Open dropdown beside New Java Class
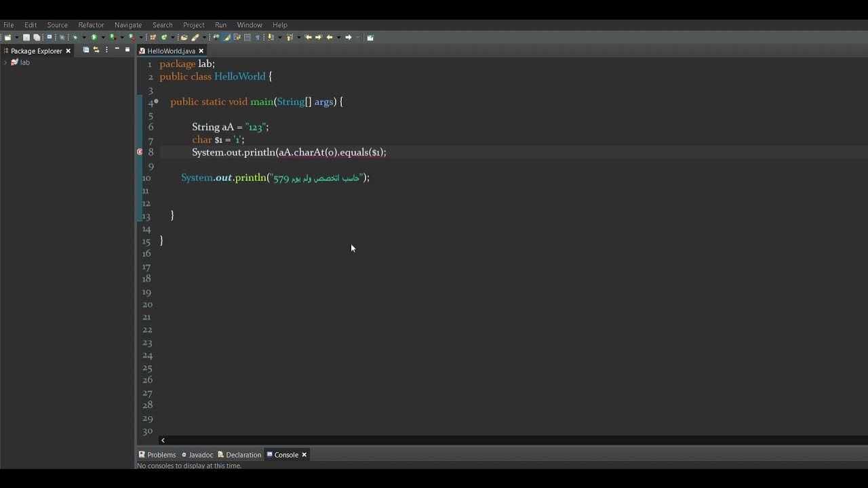The height and width of the screenshot is (488, 868). (x=173, y=37)
